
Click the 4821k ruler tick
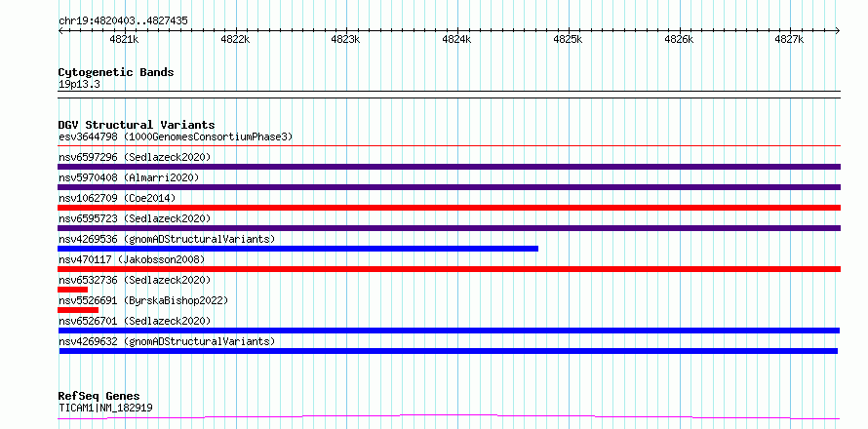pos(125,39)
